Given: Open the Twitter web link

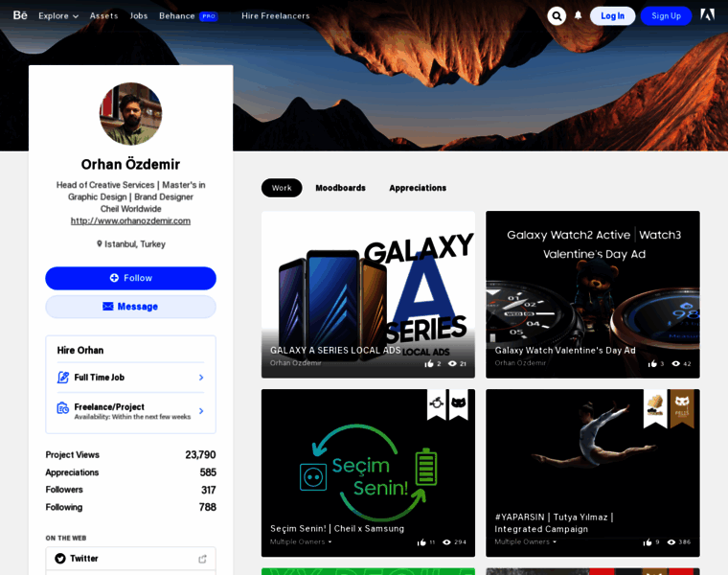Looking at the screenshot, I should tap(130, 559).
